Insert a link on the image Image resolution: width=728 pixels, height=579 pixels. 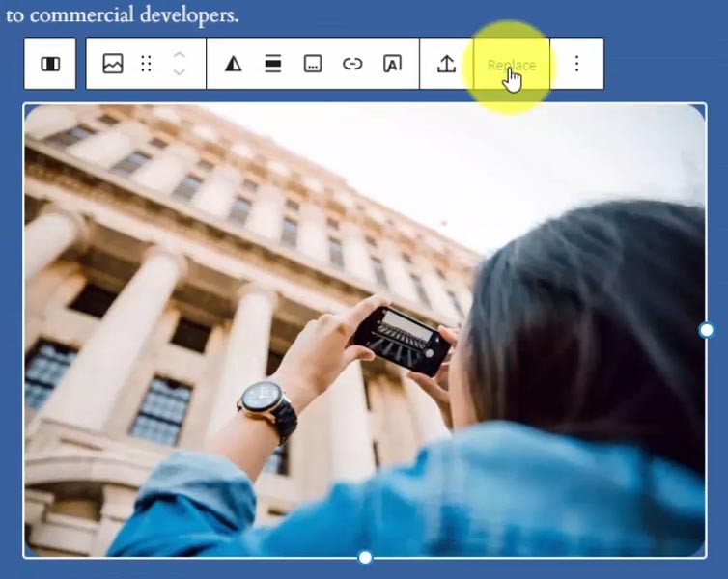352,64
